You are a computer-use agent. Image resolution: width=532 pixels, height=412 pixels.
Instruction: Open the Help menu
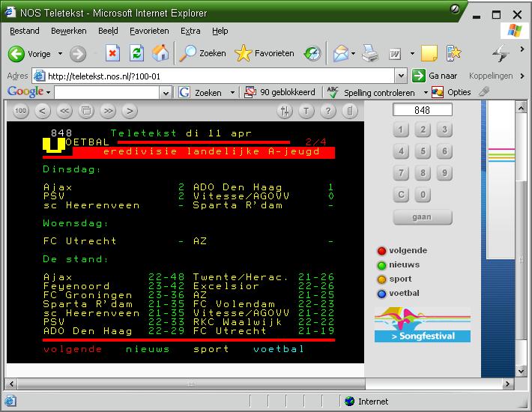(220, 31)
